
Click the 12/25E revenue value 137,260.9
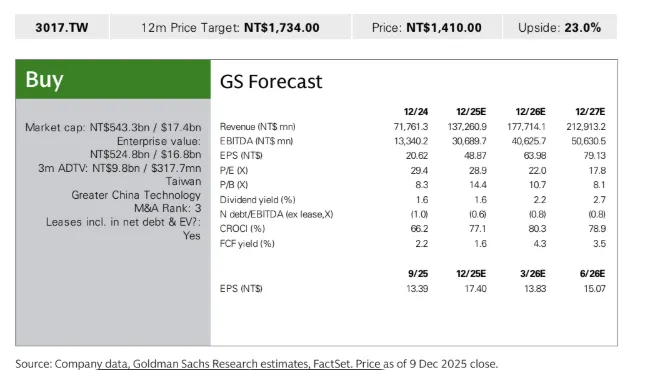467,126
